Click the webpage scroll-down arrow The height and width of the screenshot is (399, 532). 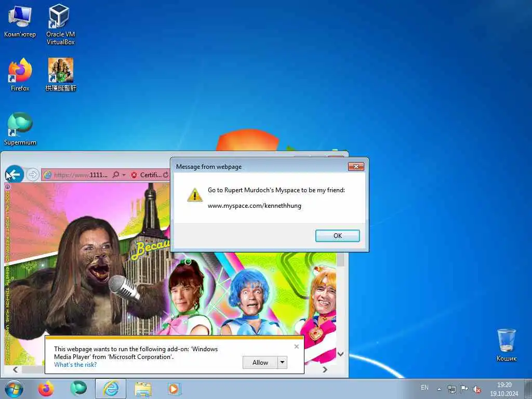click(341, 354)
